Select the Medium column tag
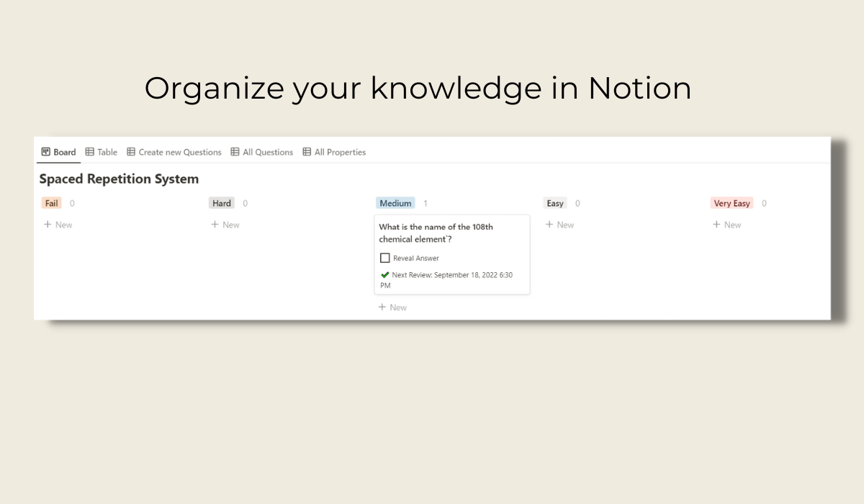This screenshot has width=864, height=504. click(395, 203)
